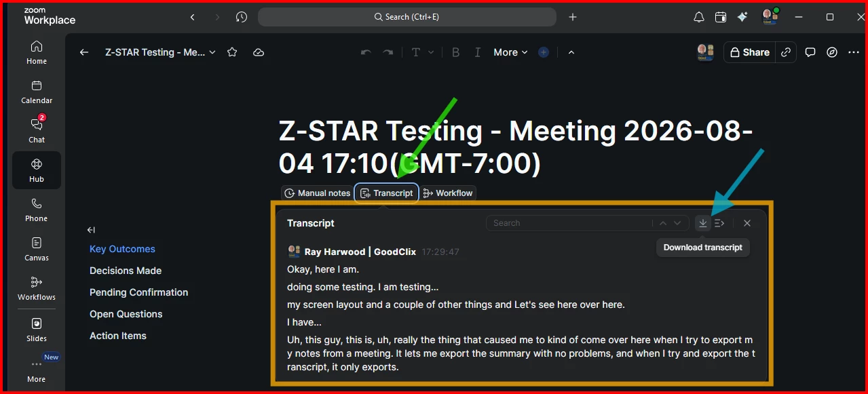Go to next transcript search result

pos(677,223)
